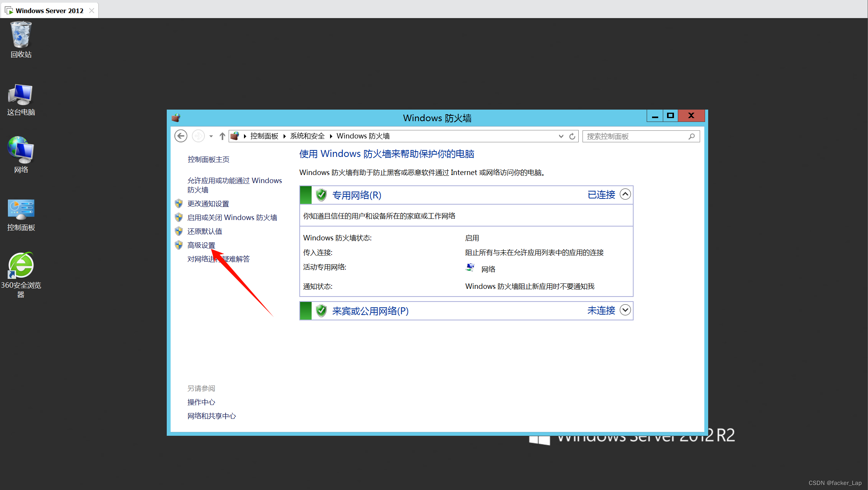Viewport: 868px width, 490px height.
Task: Open the recent locations dropdown arrow
Action: point(211,136)
